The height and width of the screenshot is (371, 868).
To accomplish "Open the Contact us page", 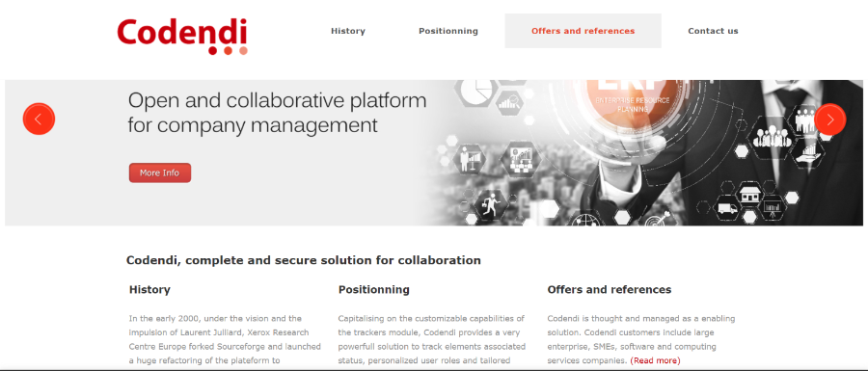I will point(713,31).
